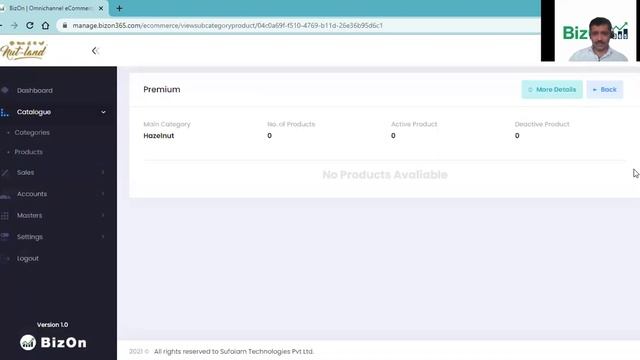This screenshot has width=640, height=360.
Task: Click the Hazelnut main category value
Action: (159, 136)
